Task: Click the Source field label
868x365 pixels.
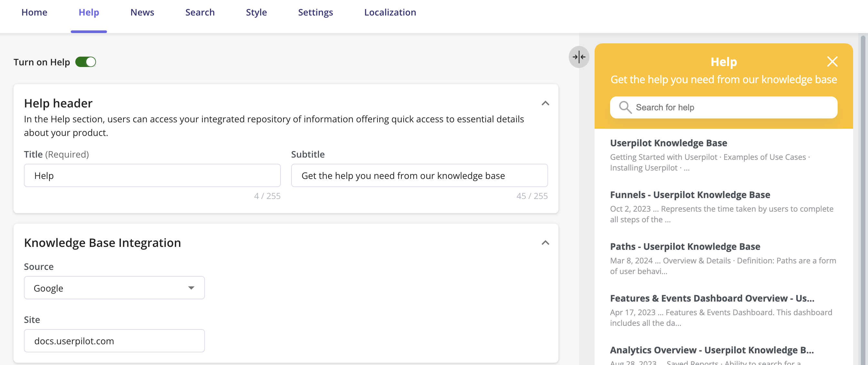Action: click(x=39, y=267)
